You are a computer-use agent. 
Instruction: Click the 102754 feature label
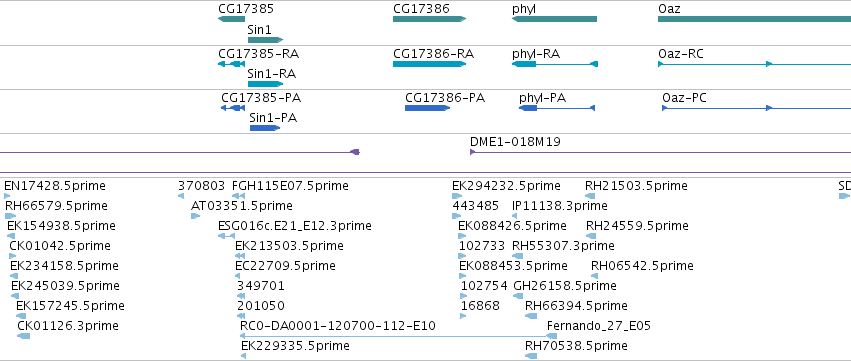pyautogui.click(x=484, y=286)
